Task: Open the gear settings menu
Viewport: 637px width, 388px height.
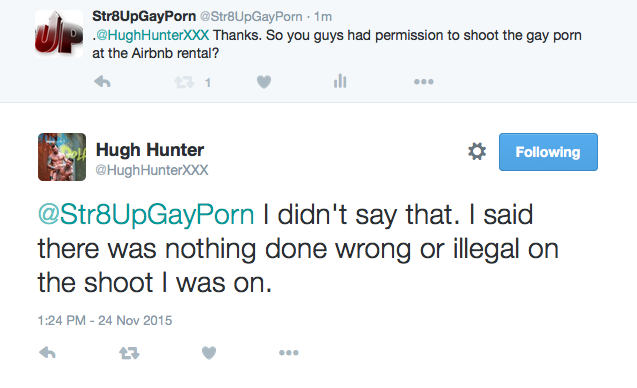Action: click(477, 152)
